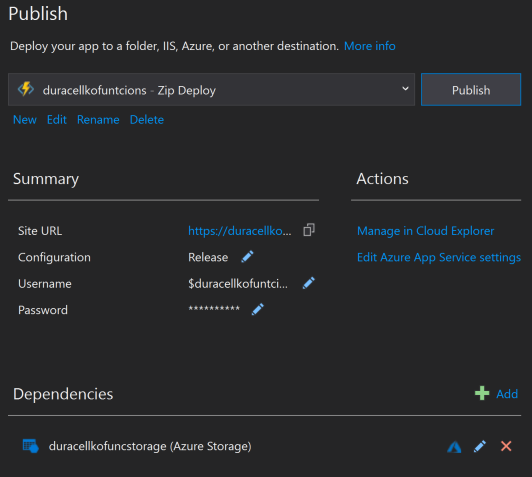532x477 pixels.
Task: Click the Azure Functions lightning icon in the profile box
Action: (26, 89)
